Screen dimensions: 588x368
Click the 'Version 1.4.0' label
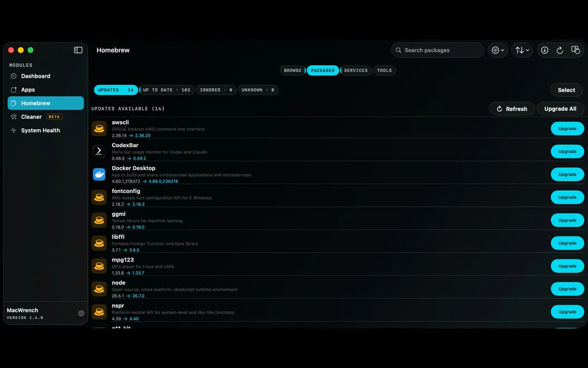click(x=24, y=318)
